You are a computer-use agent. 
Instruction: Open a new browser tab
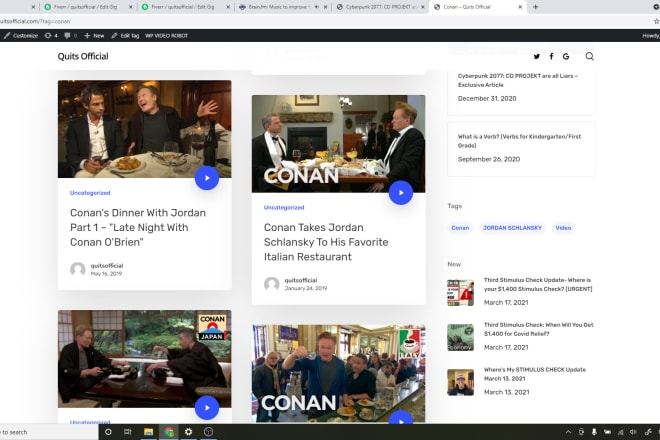point(535,7)
